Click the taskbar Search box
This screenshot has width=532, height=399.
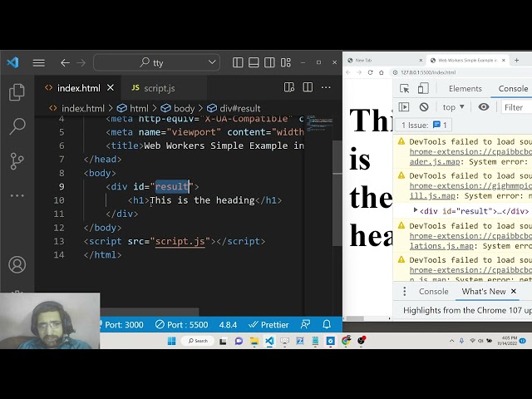point(198,341)
